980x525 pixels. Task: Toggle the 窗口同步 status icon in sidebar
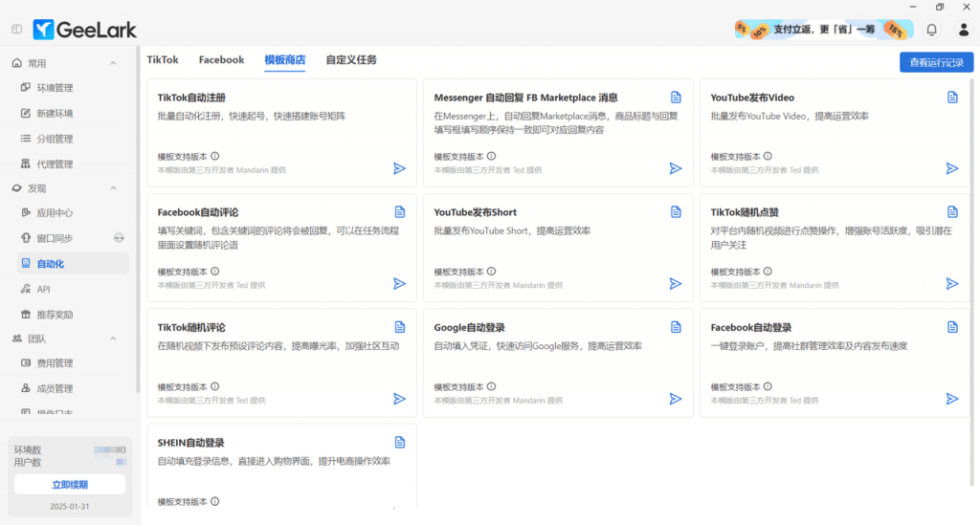click(119, 238)
